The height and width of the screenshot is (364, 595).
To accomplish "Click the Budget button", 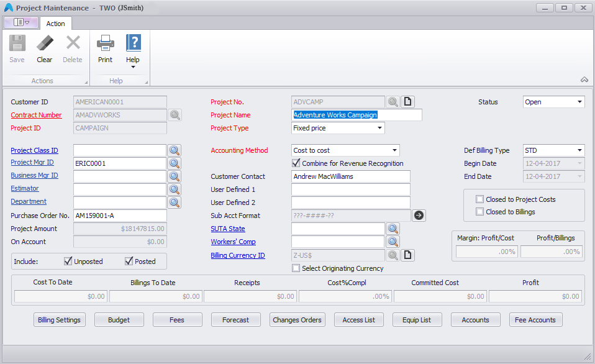I will click(x=119, y=320).
